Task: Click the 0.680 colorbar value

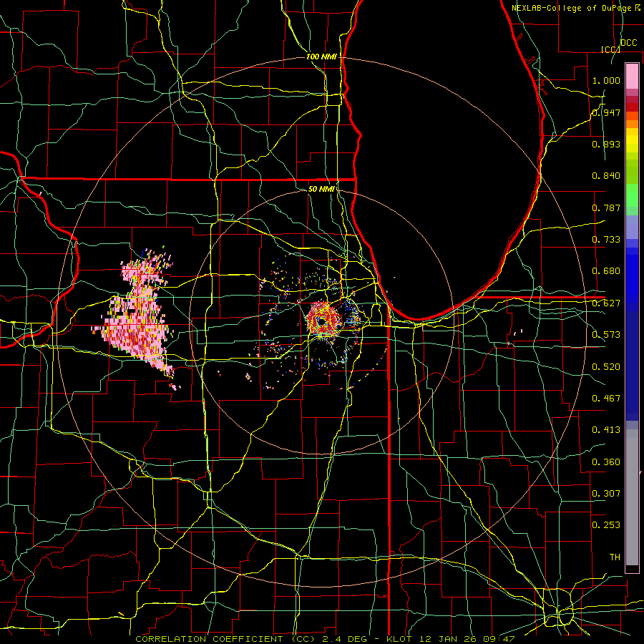Action: (x=606, y=271)
